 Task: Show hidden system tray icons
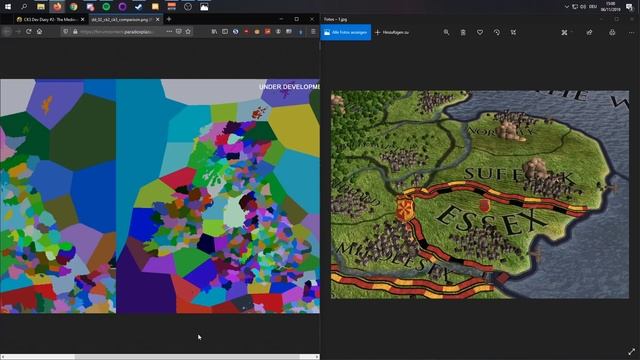click(567, 7)
